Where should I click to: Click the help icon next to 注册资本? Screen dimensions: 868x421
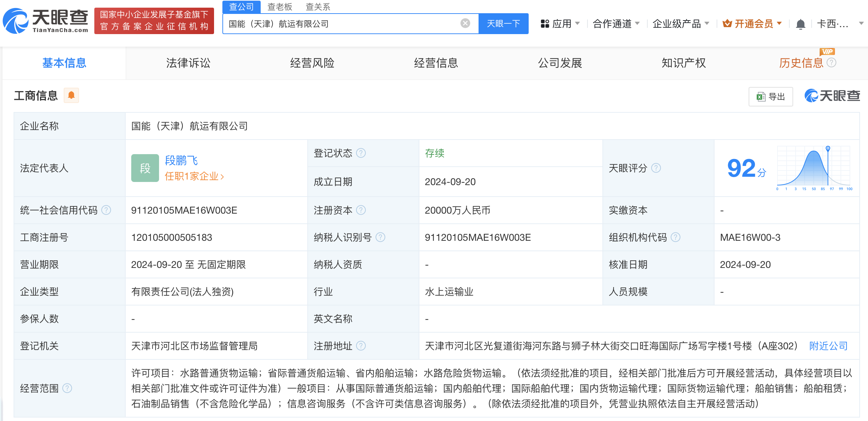pos(361,210)
